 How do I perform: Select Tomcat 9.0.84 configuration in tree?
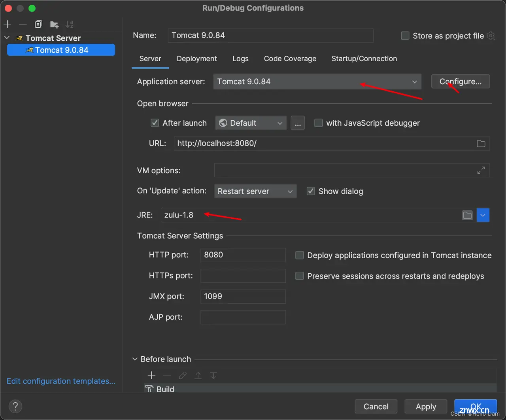[61, 50]
